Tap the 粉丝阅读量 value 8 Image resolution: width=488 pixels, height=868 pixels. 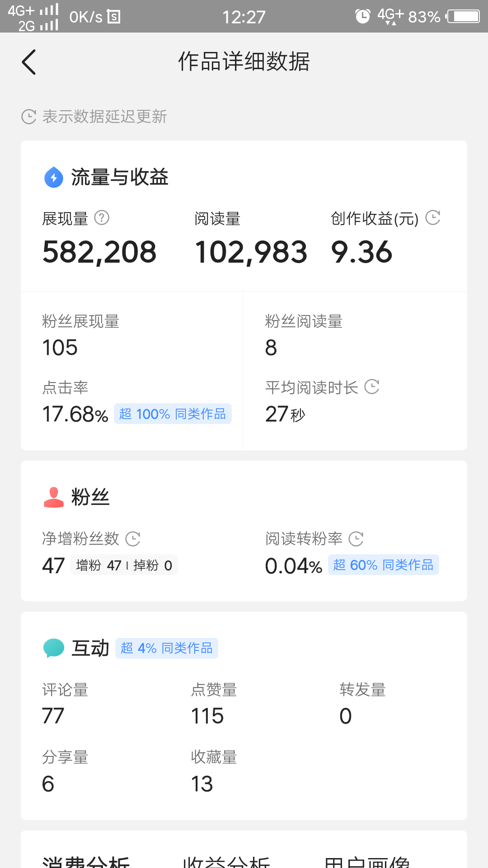(x=271, y=348)
